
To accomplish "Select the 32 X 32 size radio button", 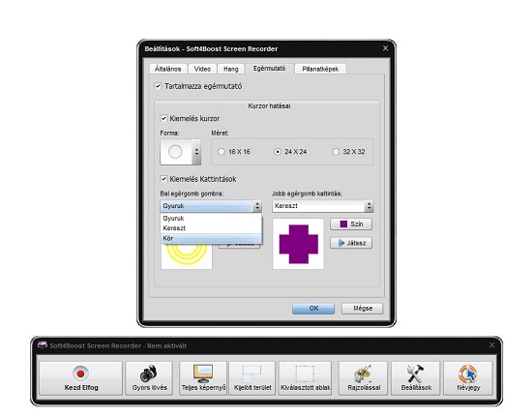I will coord(336,152).
